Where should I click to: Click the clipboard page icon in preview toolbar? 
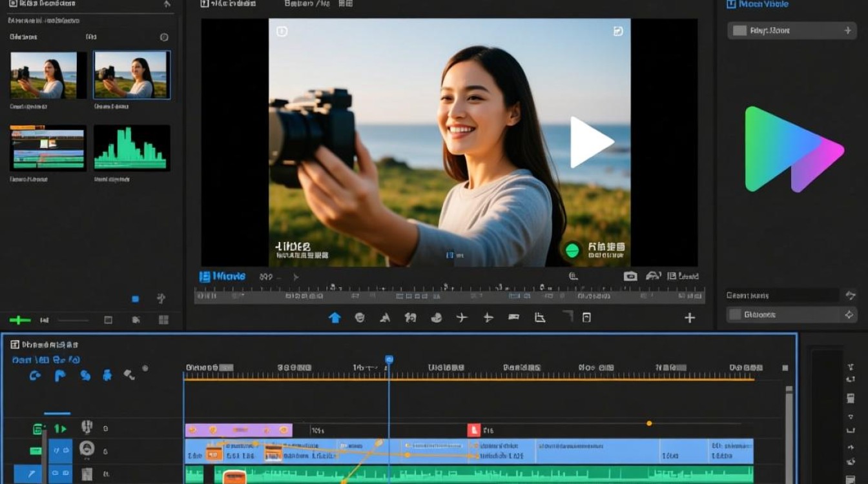(x=586, y=318)
